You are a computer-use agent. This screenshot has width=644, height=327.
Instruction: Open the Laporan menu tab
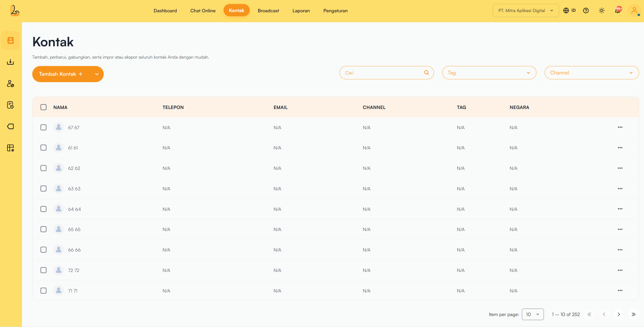(x=301, y=11)
